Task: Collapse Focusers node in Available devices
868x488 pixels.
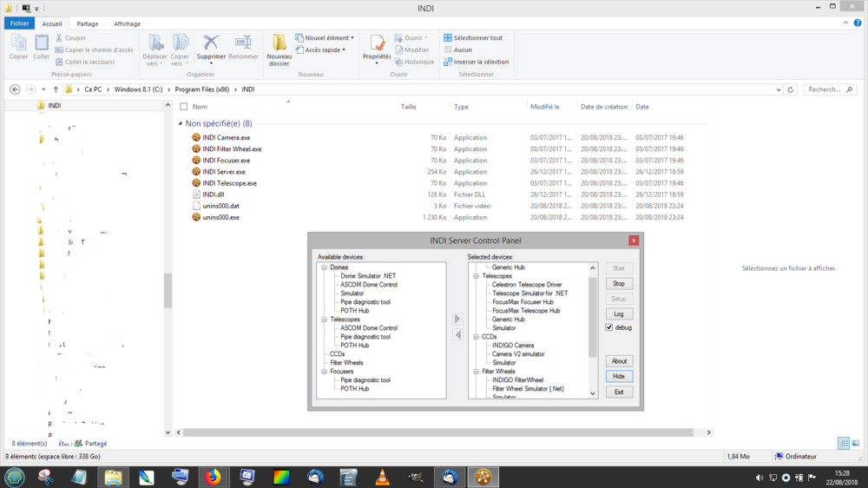Action: click(x=325, y=372)
